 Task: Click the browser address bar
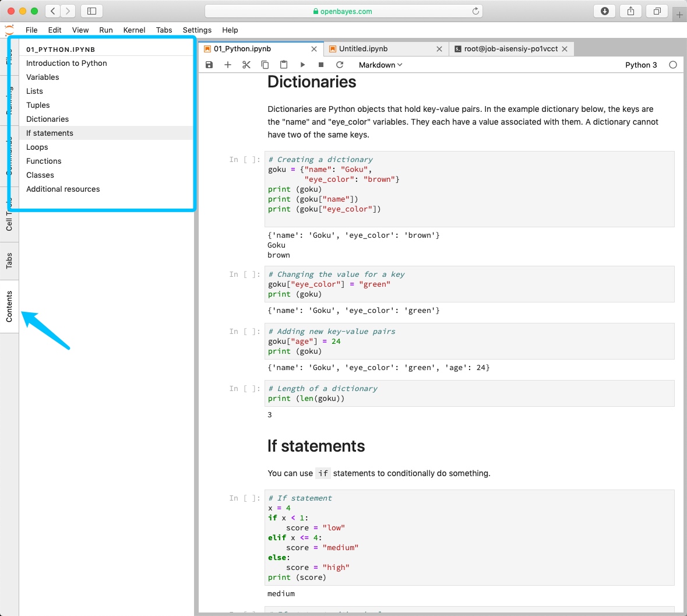tap(344, 11)
